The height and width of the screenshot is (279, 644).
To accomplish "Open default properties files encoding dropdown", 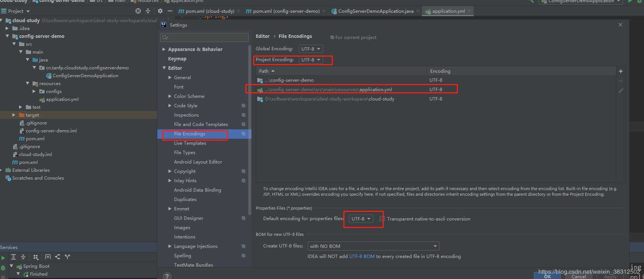I will coord(361,219).
